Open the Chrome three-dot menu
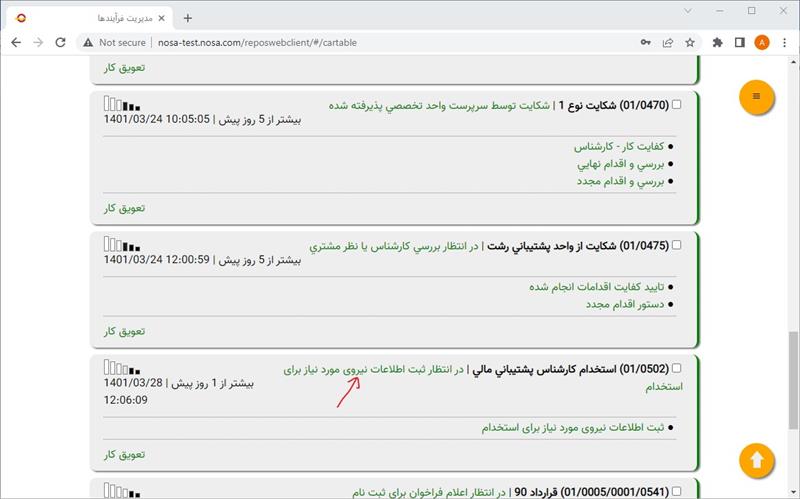The height and width of the screenshot is (499, 800). 784,43
